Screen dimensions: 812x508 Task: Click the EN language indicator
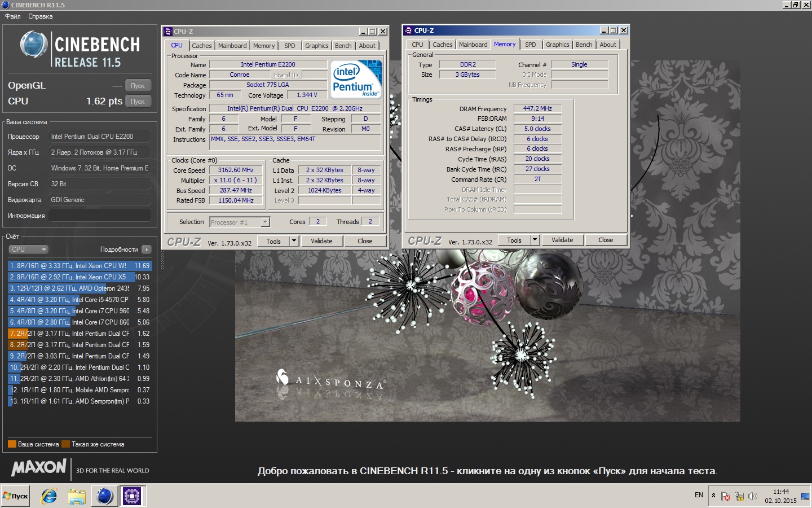[699, 495]
